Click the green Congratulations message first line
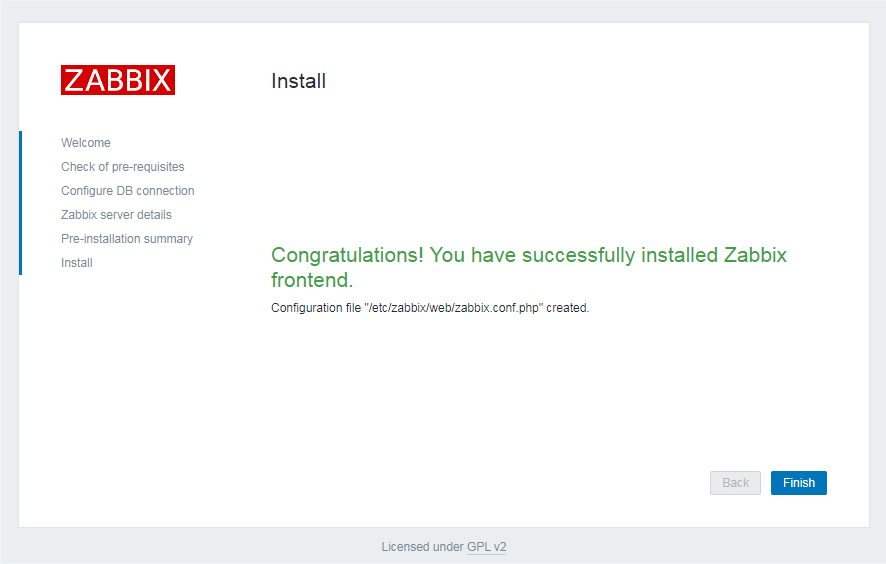 click(528, 255)
